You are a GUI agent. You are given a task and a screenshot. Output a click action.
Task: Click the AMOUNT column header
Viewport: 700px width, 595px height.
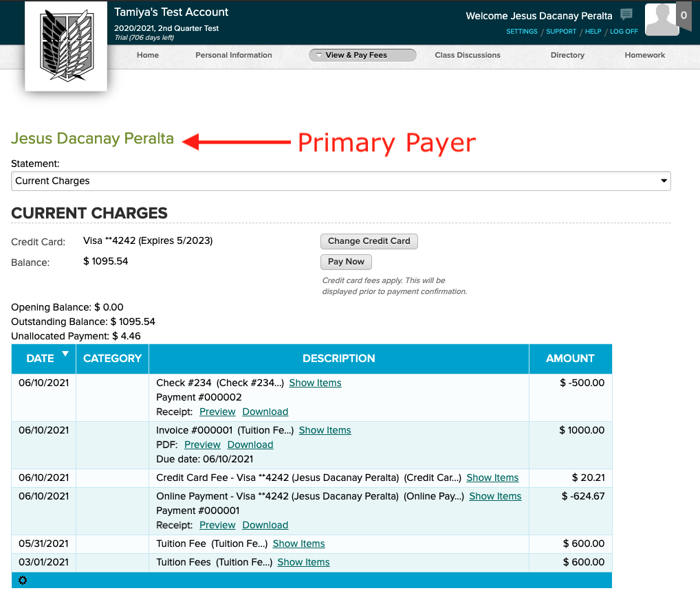[571, 359]
